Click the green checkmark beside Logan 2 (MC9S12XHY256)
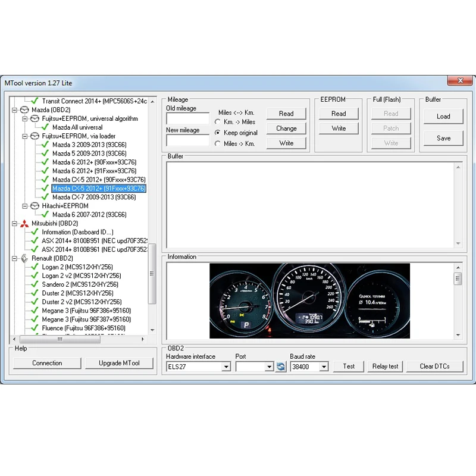 click(35, 267)
